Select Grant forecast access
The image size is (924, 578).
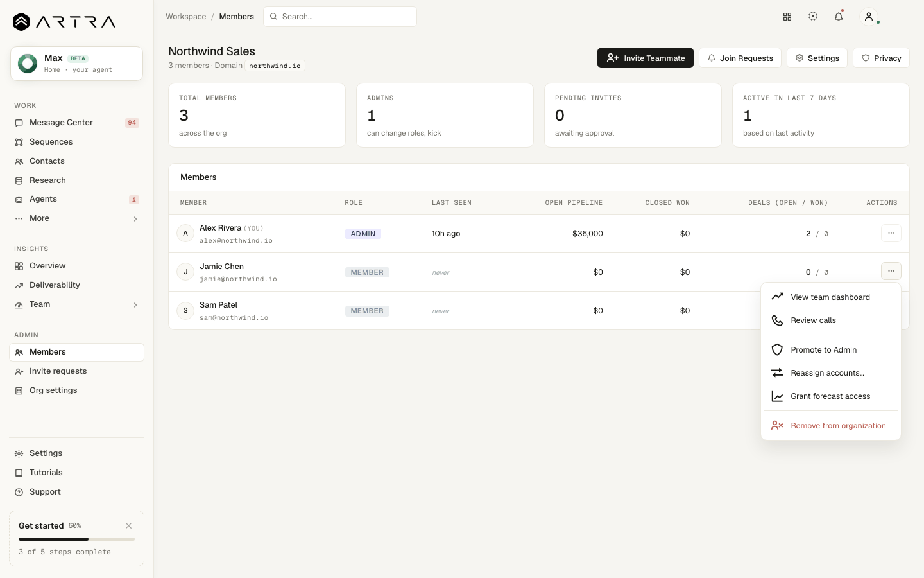coord(831,396)
